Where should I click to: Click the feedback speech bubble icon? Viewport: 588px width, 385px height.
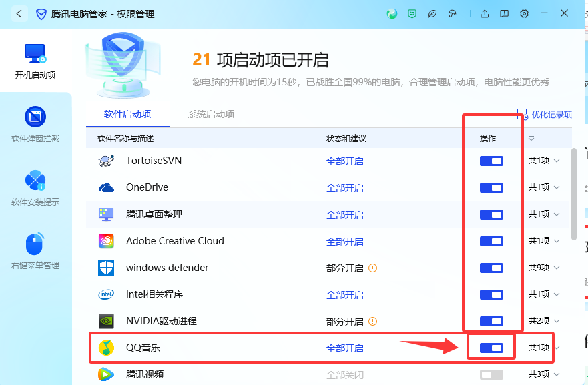click(505, 13)
